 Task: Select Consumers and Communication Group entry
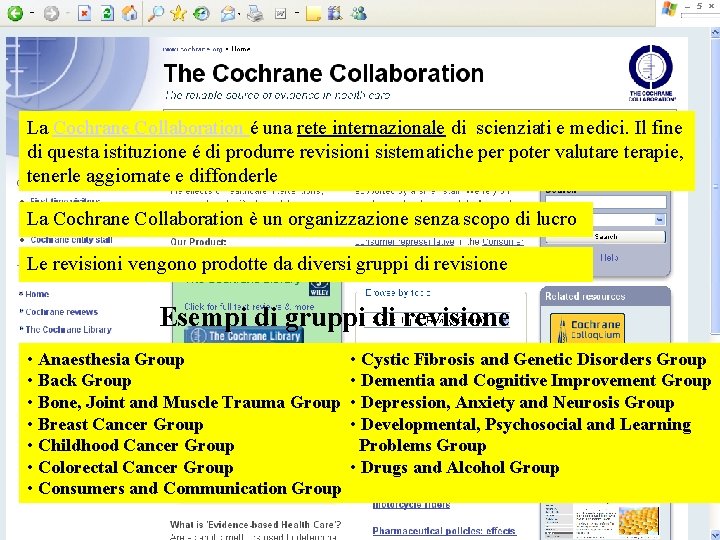(x=190, y=488)
